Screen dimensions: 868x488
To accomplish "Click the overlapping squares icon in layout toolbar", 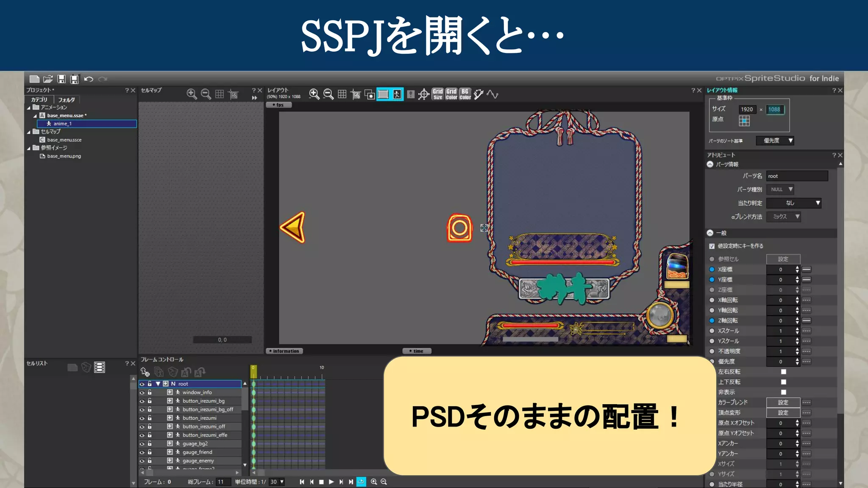I will point(369,94).
